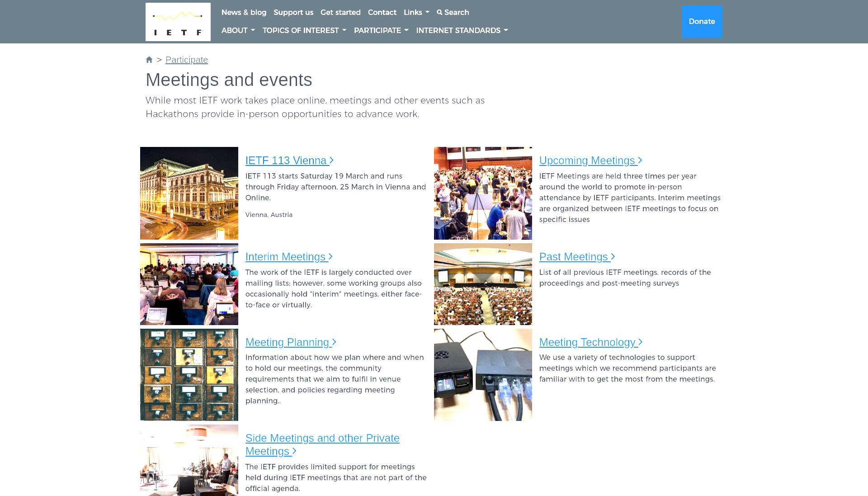868x496 pixels.
Task: Open the Past Meetings link
Action: pos(577,257)
